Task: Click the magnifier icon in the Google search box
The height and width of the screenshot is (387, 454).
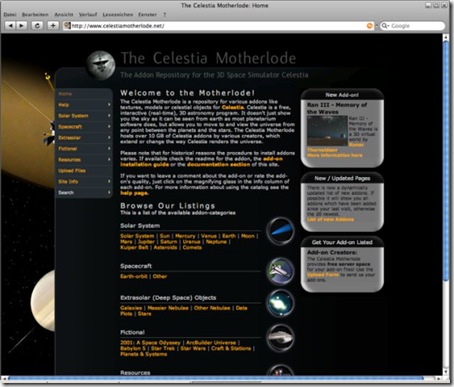Action: click(x=385, y=26)
